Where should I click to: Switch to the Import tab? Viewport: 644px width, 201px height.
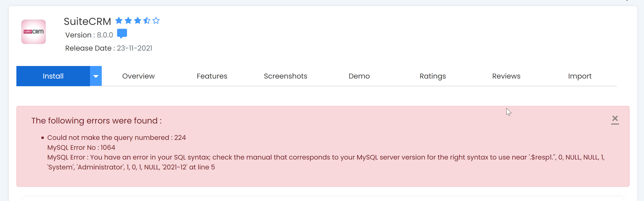point(580,76)
